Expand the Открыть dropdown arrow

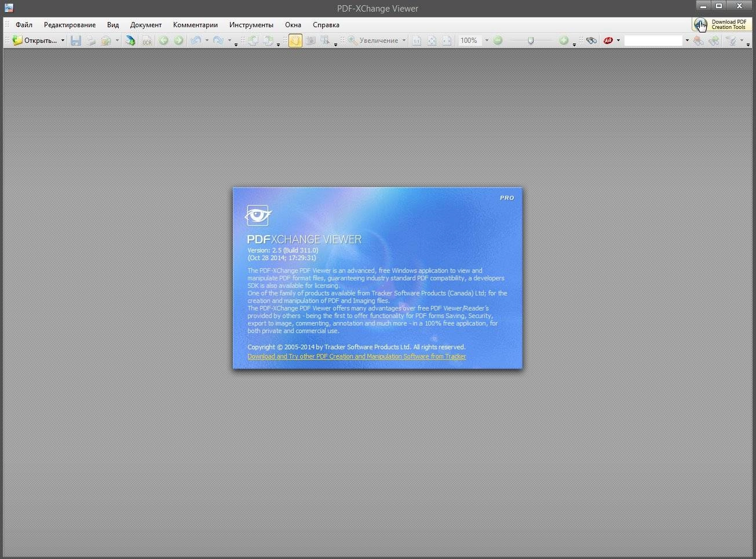[x=63, y=41]
